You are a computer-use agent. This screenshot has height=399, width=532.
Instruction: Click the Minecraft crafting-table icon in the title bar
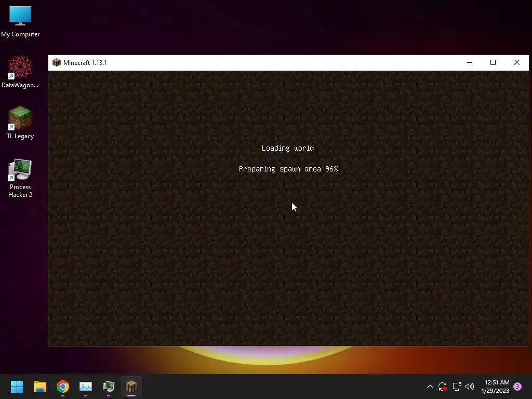(x=56, y=62)
